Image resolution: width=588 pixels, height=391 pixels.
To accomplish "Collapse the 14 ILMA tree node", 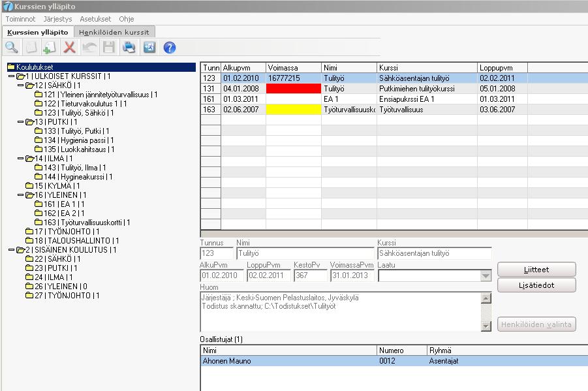I will tap(20, 159).
